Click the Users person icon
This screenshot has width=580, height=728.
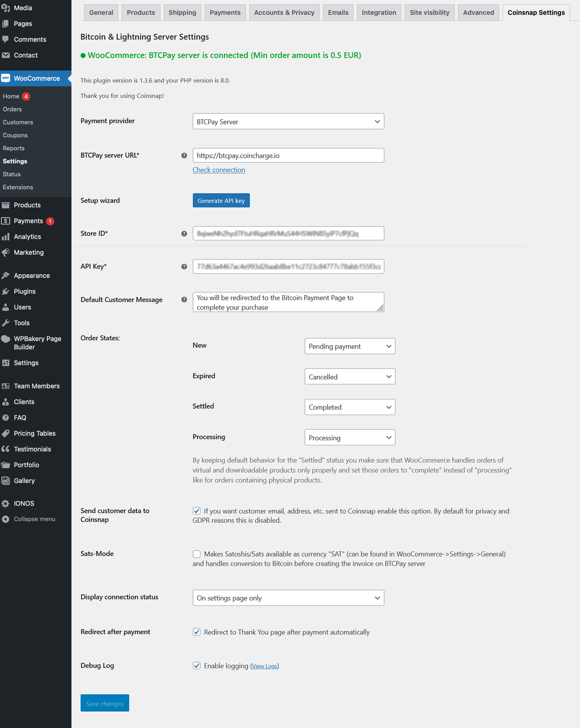pos(6,307)
